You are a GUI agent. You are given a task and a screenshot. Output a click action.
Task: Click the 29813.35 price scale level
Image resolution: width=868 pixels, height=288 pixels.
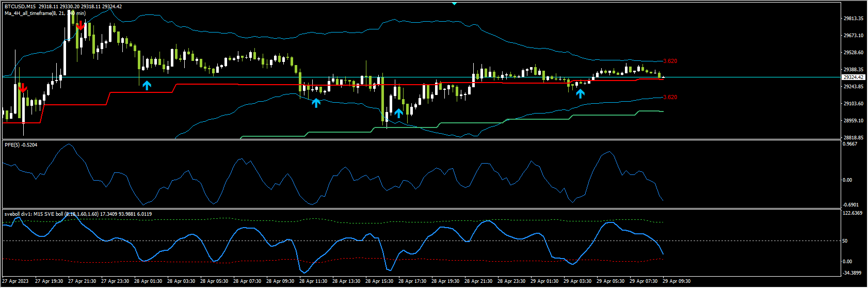pos(854,19)
